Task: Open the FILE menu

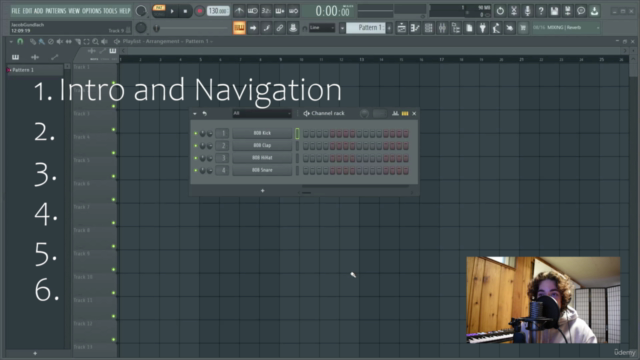Action: click(x=16, y=11)
